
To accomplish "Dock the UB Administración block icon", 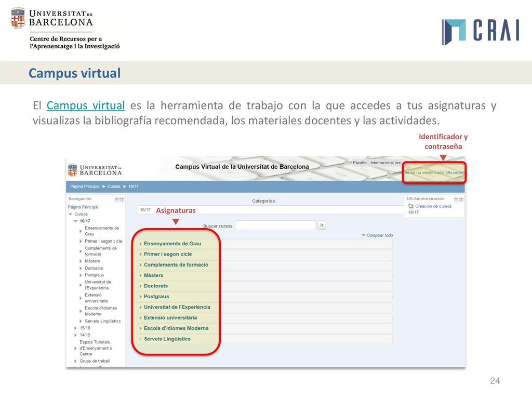I will tap(461, 199).
